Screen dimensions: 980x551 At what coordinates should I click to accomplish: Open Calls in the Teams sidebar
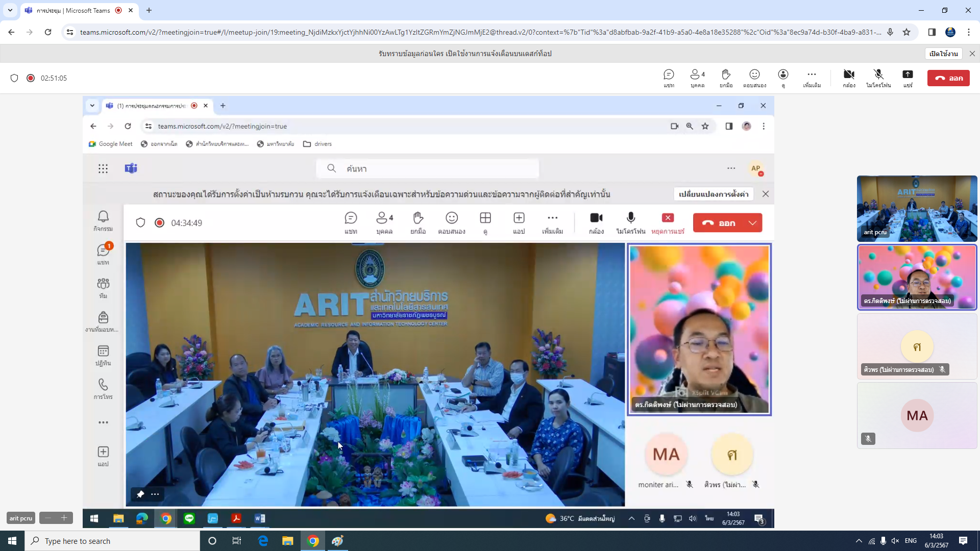tap(103, 389)
